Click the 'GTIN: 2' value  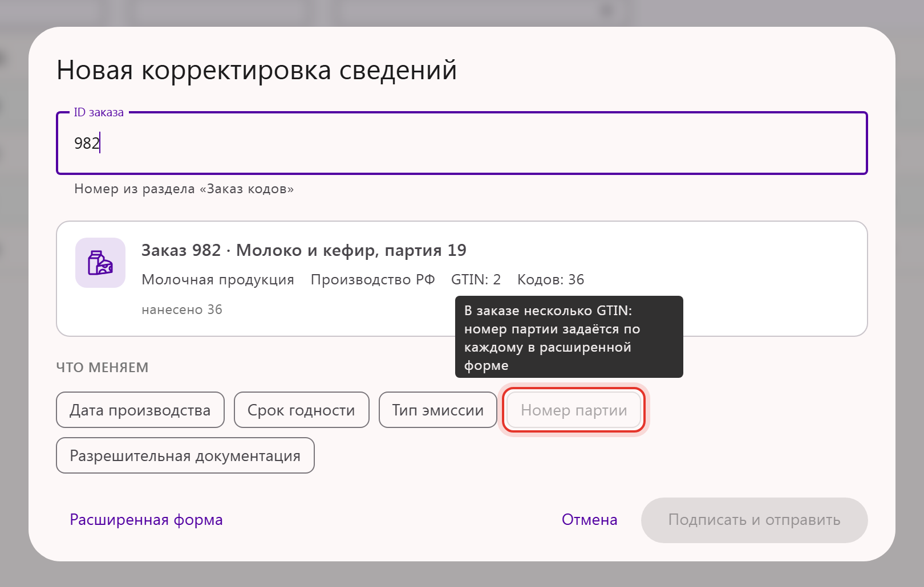coord(476,280)
